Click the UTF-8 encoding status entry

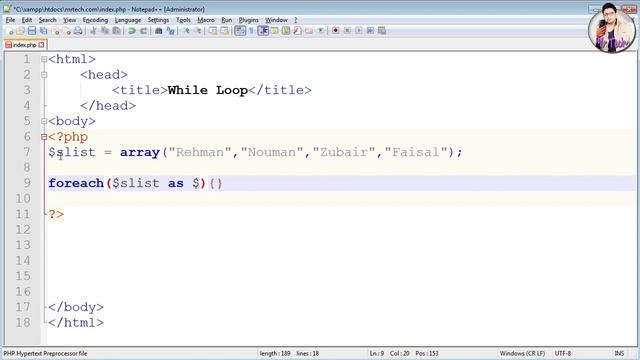[563, 353]
